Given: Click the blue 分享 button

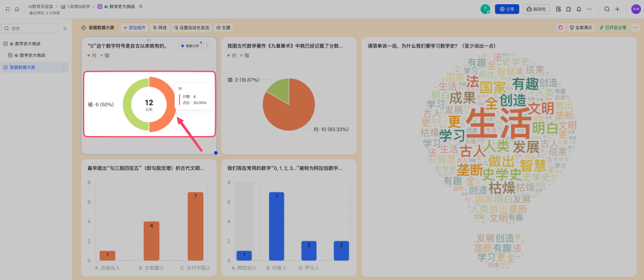Looking at the screenshot, I should [507, 9].
